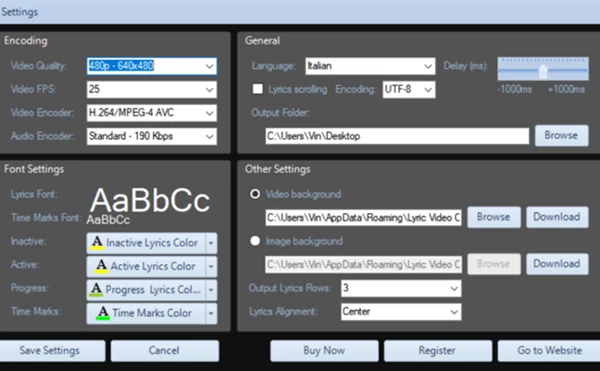Screen dimensions: 600x371
Task: Click the Time Marks Color button
Action: [x=146, y=314]
